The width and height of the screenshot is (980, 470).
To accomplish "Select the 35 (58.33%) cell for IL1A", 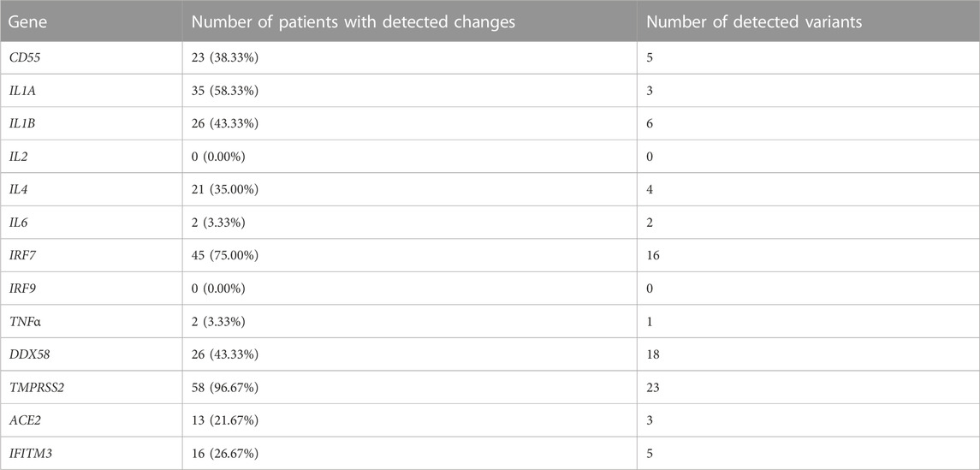I will [226, 91].
